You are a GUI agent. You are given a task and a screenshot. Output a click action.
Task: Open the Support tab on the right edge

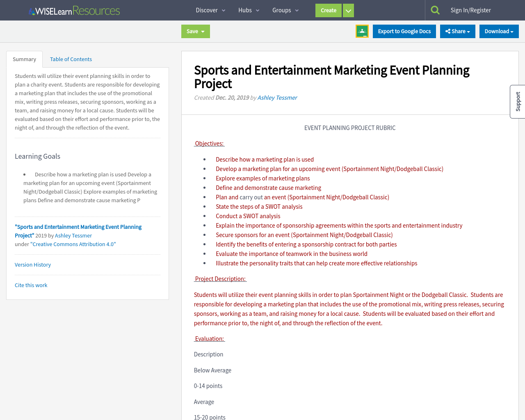[518, 101]
